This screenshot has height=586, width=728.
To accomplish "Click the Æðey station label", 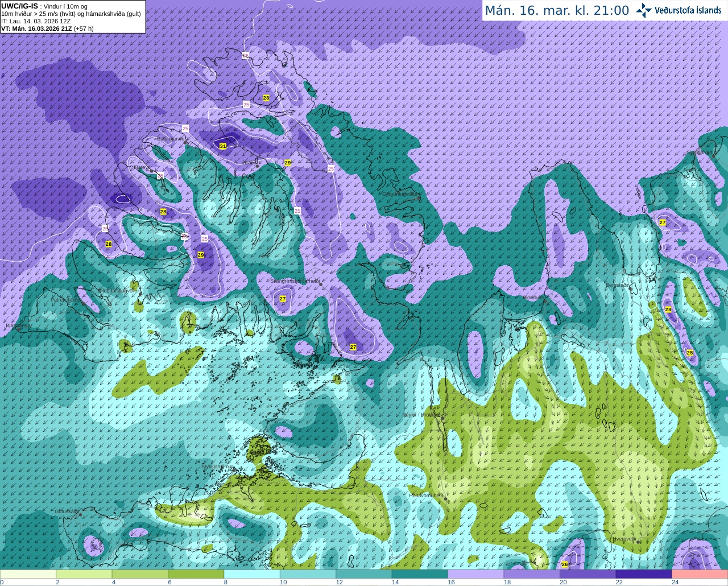I will point(250,163).
